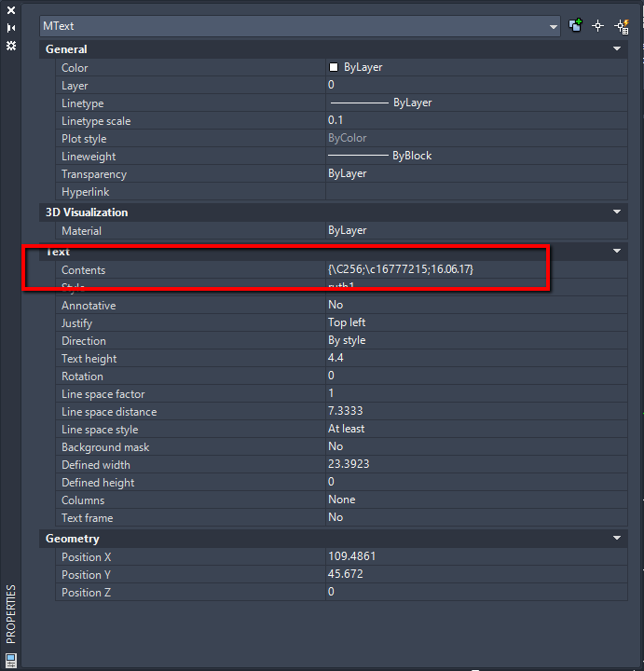644x671 pixels.
Task: Click the Select Objects crosshair icon
Action: [598, 26]
